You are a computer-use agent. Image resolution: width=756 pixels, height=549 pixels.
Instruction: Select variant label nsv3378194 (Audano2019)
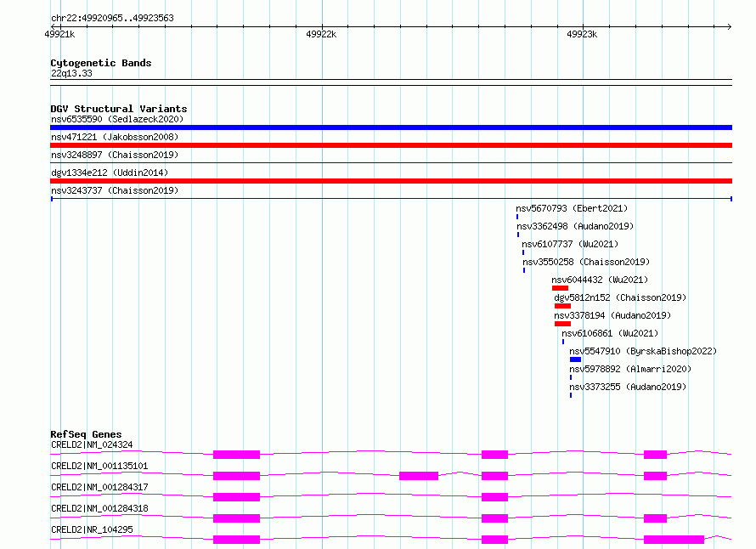tap(612, 315)
